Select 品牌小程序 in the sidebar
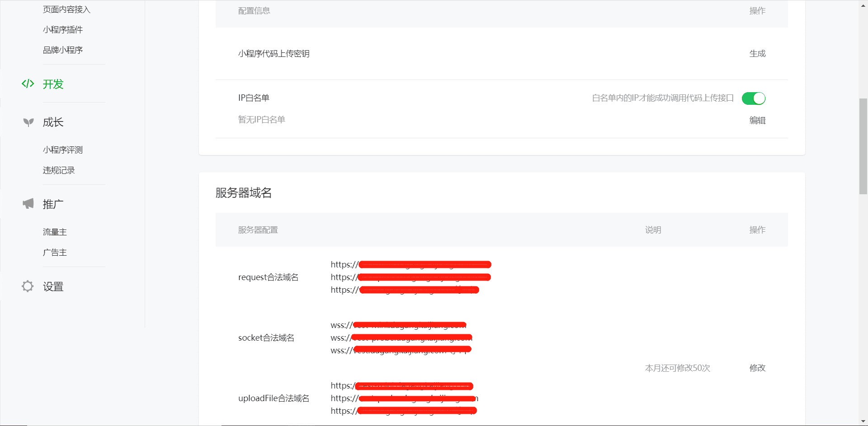 click(63, 50)
